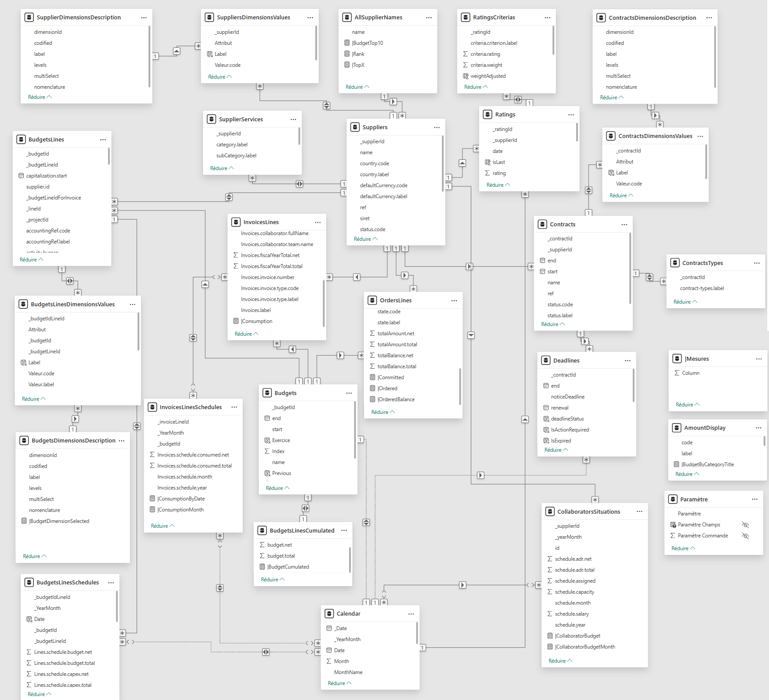The height and width of the screenshot is (700, 769).
Task: Click the Contracts table database icon
Action: [542, 224]
